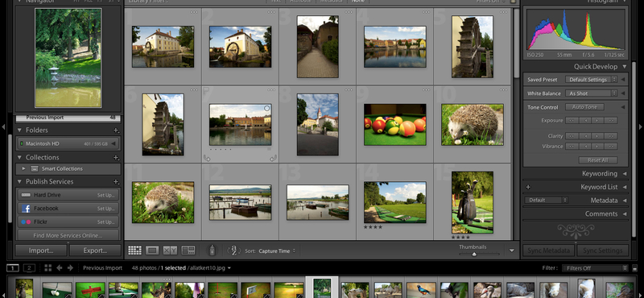Increase Exposure one small step
Screen dimensions: 644x298
point(598,121)
